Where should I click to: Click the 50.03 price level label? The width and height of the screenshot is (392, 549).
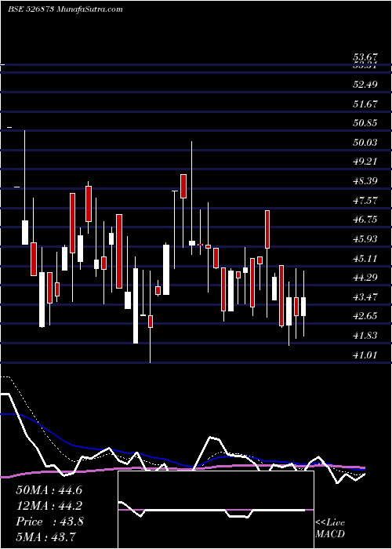click(365, 143)
